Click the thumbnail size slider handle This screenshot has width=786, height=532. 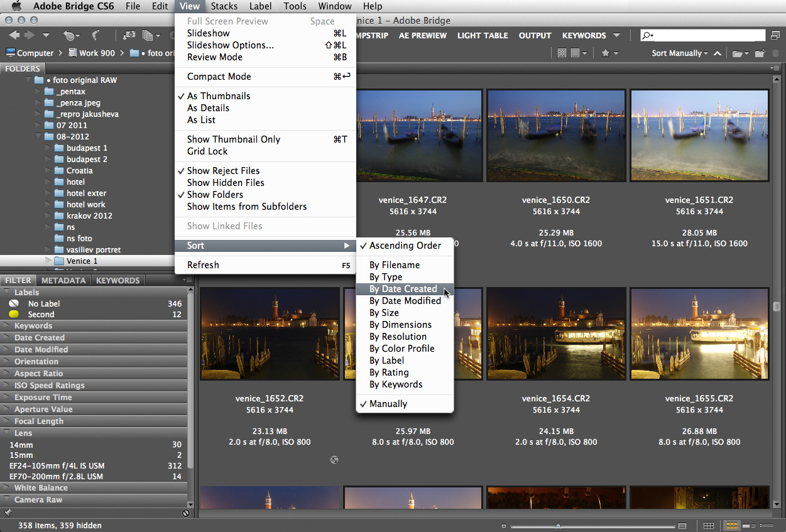558,526
